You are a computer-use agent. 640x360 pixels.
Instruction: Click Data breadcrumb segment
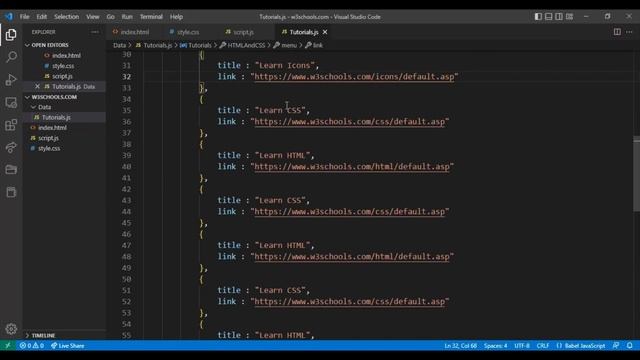119,45
